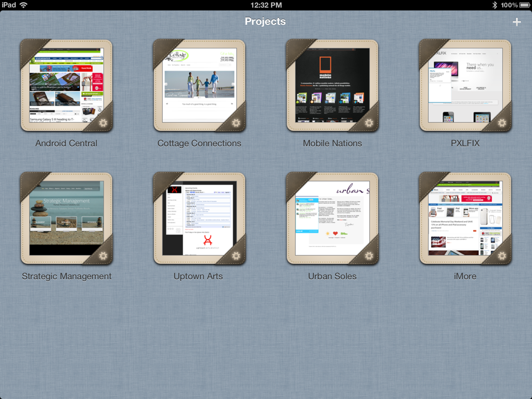Open settings gear on Android Central project
The height and width of the screenshot is (399, 532).
click(103, 122)
